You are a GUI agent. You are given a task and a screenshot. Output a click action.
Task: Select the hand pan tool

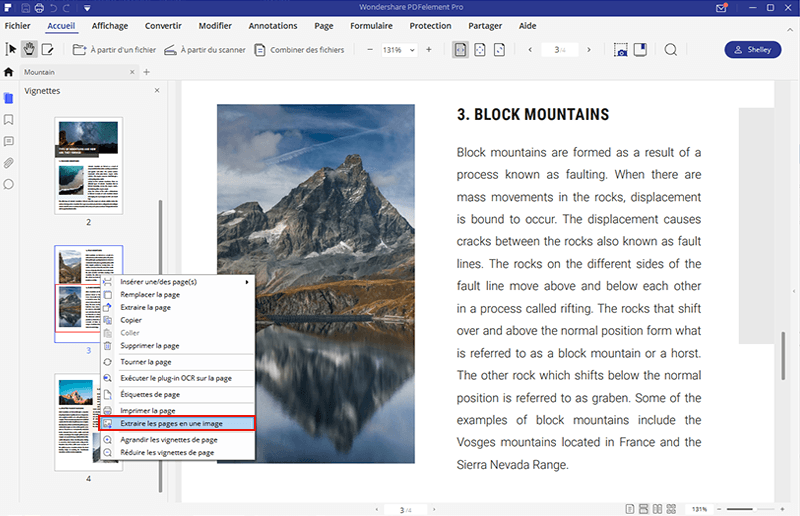29,49
